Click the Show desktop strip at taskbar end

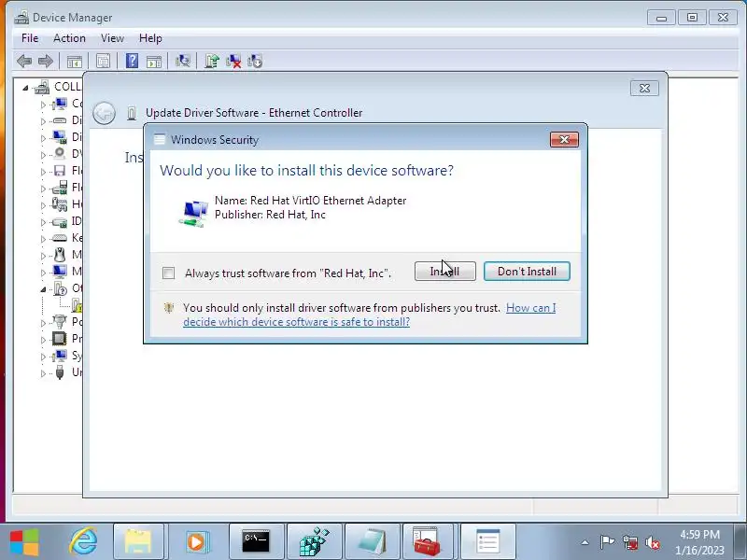[x=741, y=542]
